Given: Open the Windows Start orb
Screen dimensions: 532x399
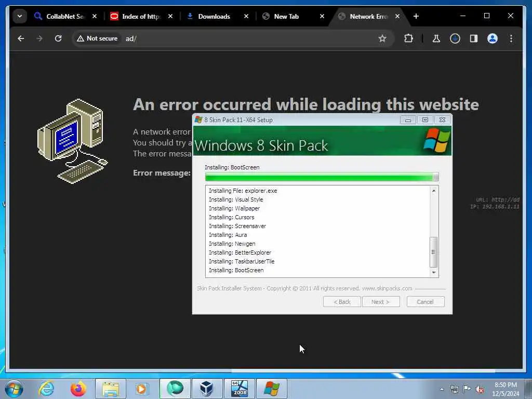Looking at the screenshot, I should coord(14,389).
